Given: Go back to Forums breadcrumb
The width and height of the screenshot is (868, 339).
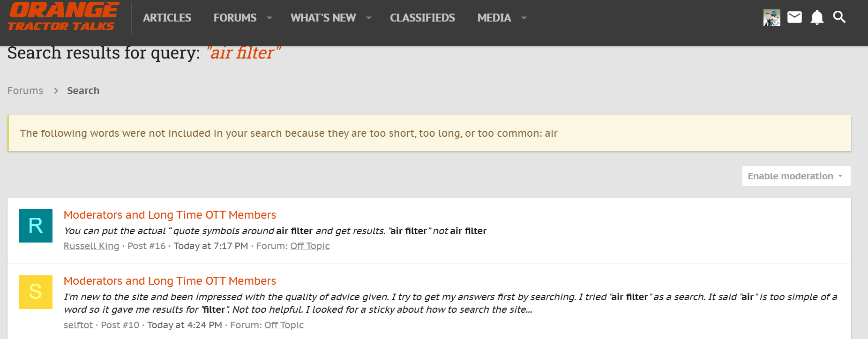Looking at the screenshot, I should click(x=25, y=91).
